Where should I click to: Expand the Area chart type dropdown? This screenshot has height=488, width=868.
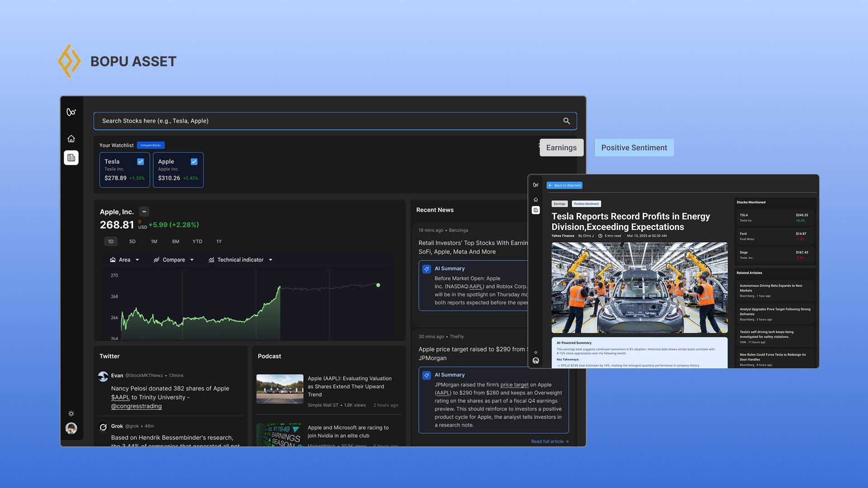124,260
